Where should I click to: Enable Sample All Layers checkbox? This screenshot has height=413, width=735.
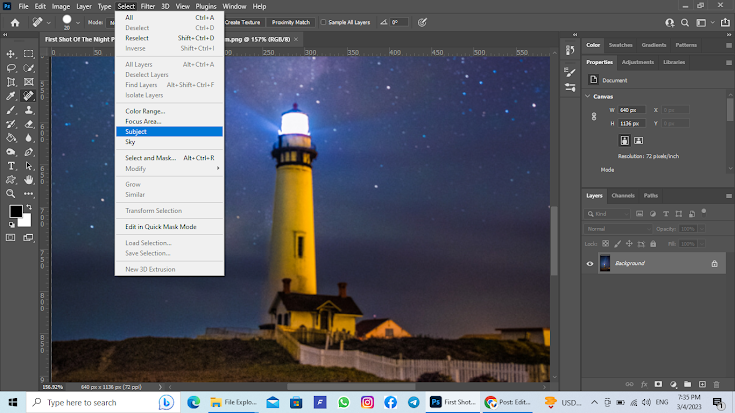(323, 22)
